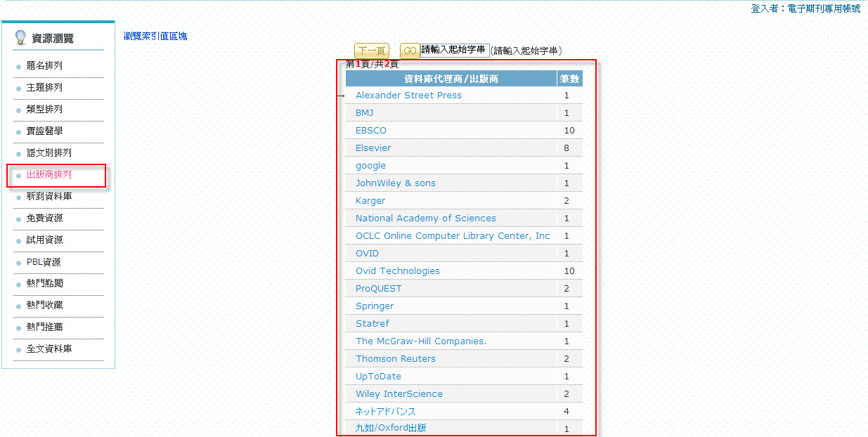868x437 pixels.
Task: Open the Elsevier publisher link
Action: click(x=373, y=148)
